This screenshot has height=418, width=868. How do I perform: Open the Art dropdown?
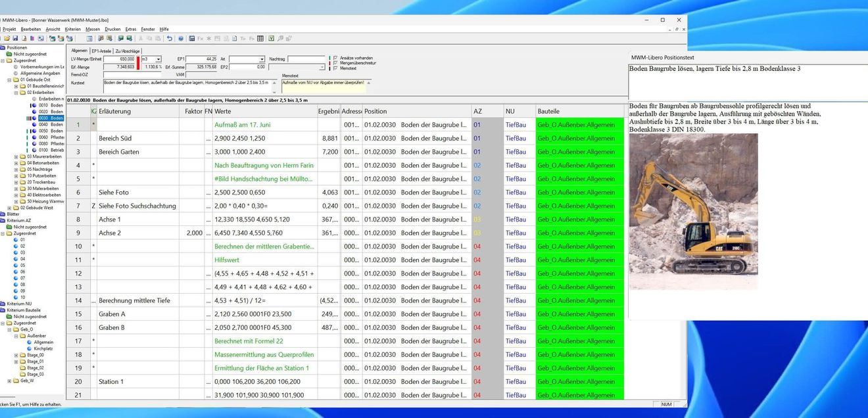[262, 59]
